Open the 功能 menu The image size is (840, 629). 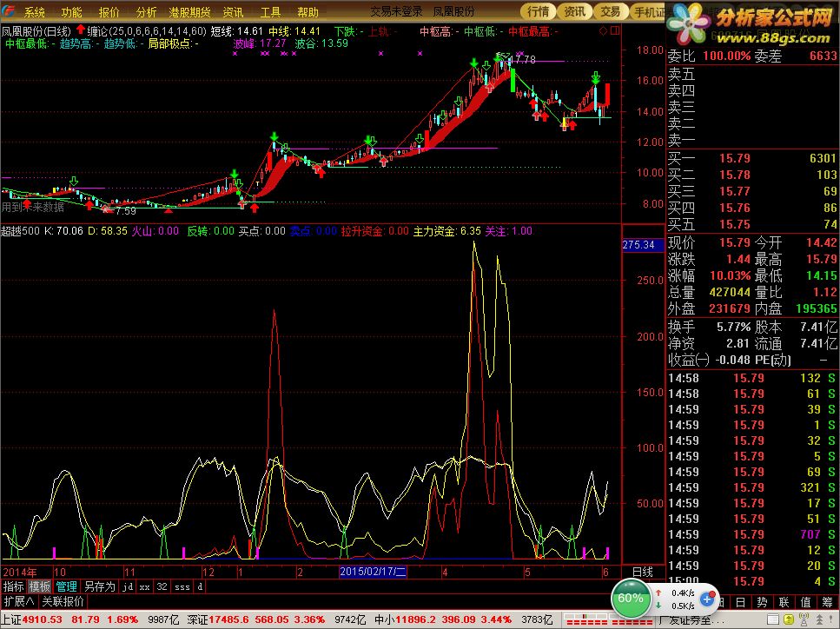[x=71, y=12]
